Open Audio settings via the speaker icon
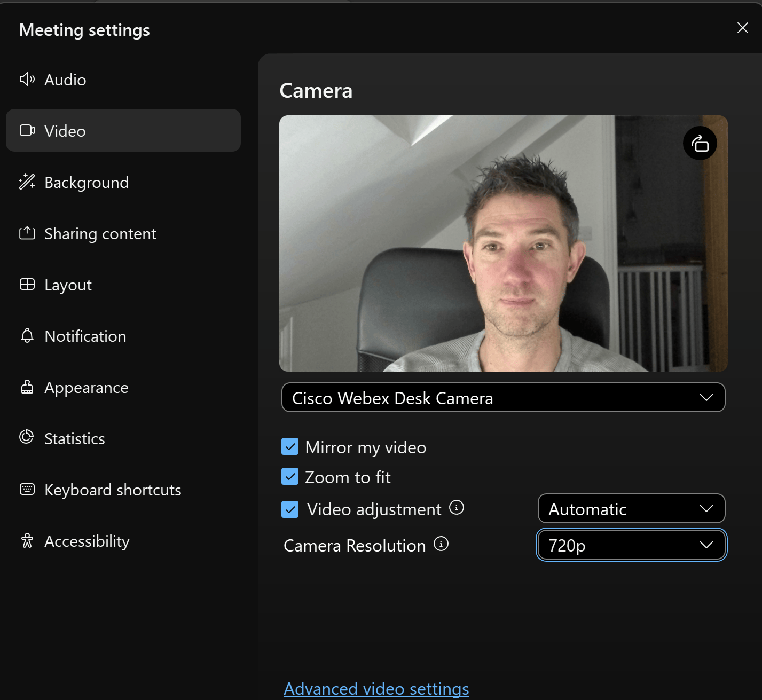This screenshot has height=700, width=762. coord(27,80)
